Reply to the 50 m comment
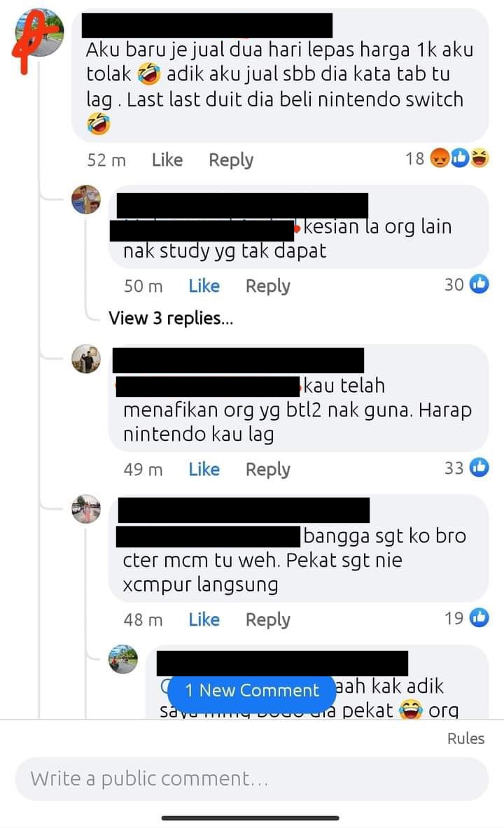504x828 pixels. pyautogui.click(x=268, y=286)
